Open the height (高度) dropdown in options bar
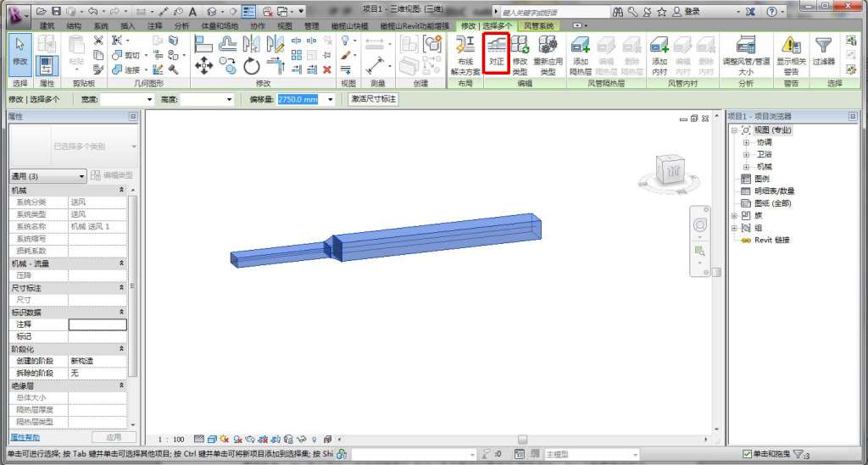 (229, 100)
